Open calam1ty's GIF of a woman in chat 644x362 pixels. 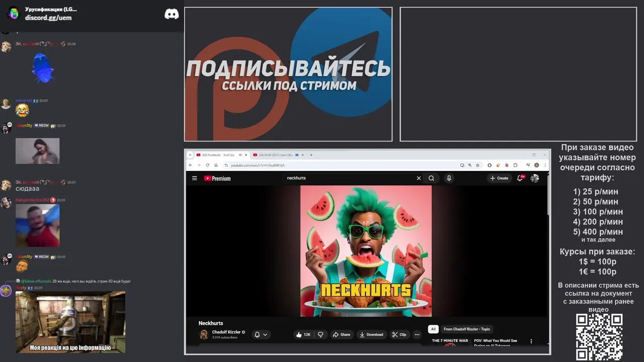[x=37, y=151]
